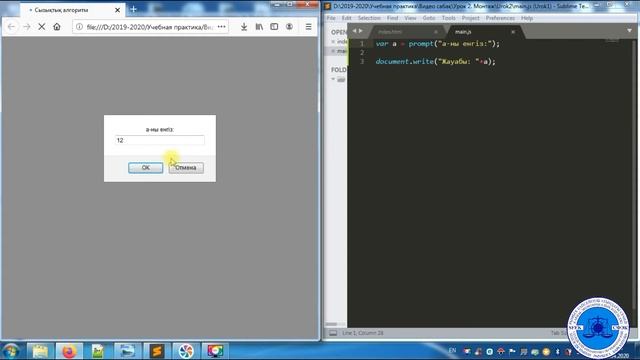
Task: Close the index.html editor tab
Action: tap(436, 32)
